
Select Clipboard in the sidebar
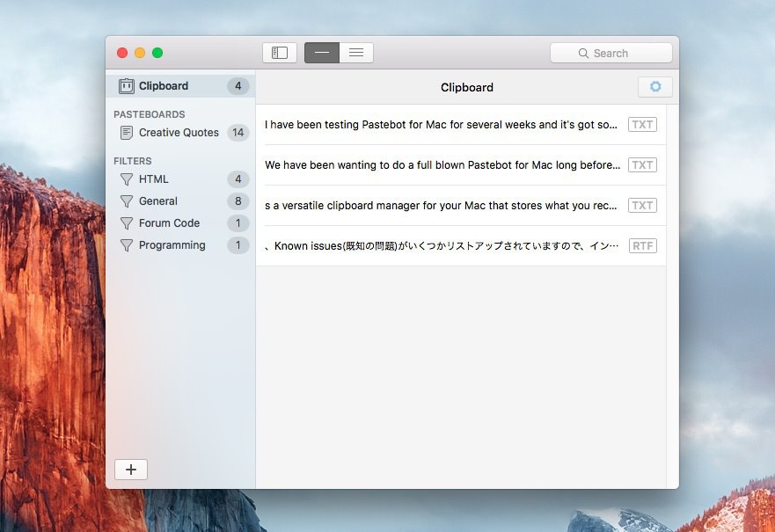[x=164, y=86]
